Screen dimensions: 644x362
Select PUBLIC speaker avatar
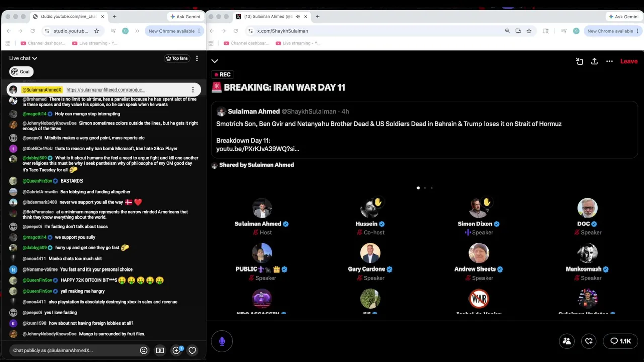(262, 253)
